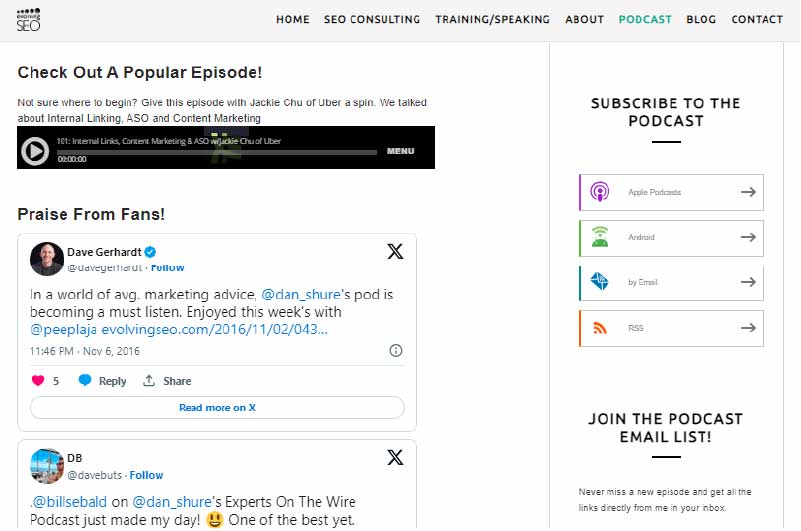Go to the CONTACT page
Image resolution: width=801 pixels, height=531 pixels.
[757, 19]
